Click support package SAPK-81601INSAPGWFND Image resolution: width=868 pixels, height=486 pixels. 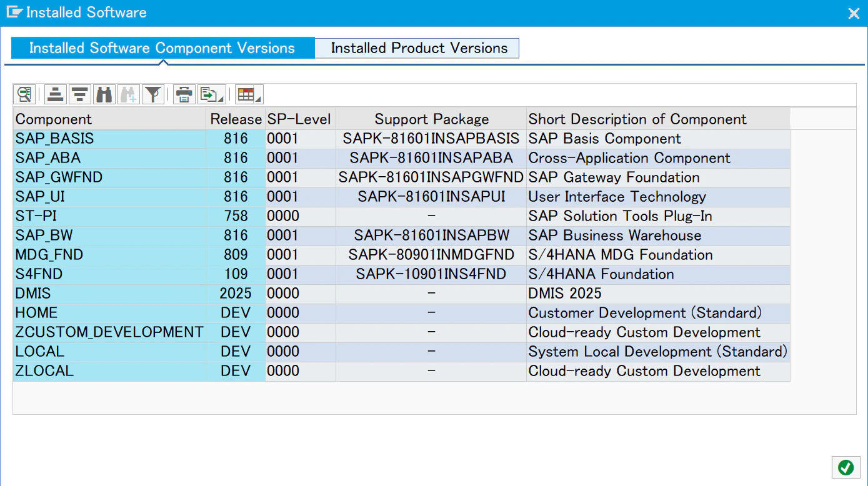[x=431, y=177]
